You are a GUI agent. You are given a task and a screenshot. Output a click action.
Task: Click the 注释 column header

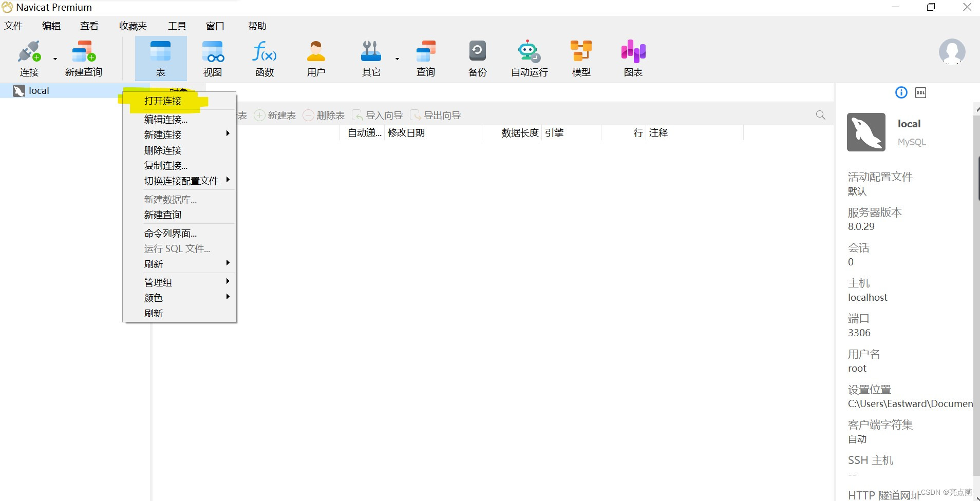tap(694, 133)
